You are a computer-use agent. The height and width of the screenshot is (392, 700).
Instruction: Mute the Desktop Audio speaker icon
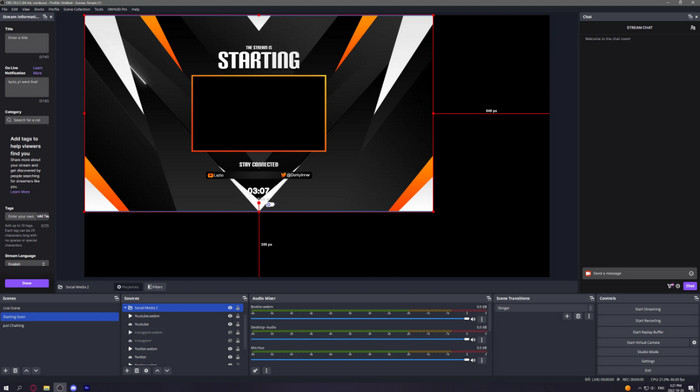[x=473, y=339]
